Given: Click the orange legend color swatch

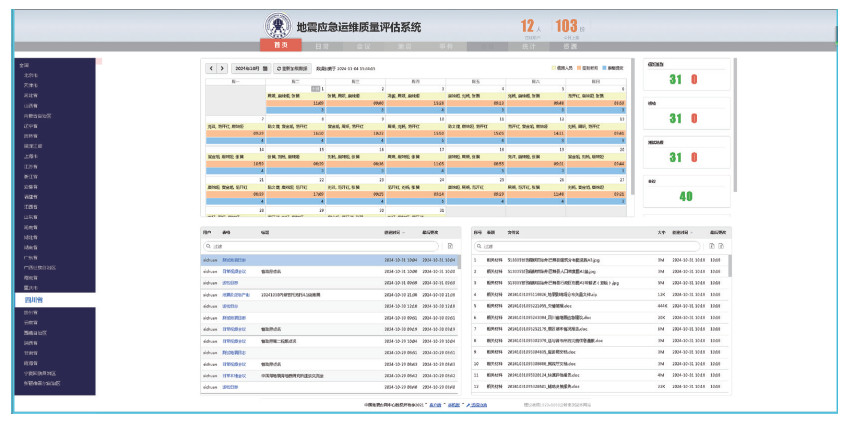Looking at the screenshot, I should point(577,69).
